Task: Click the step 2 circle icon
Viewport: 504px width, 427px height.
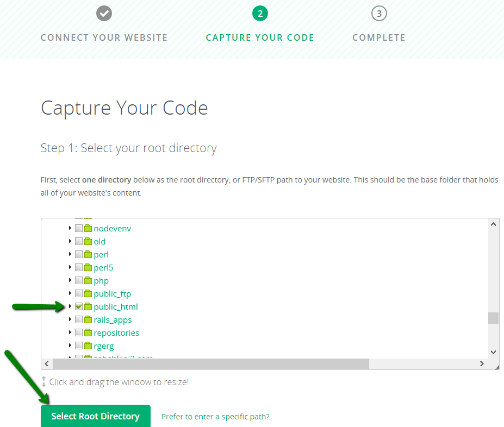Action: pyautogui.click(x=260, y=14)
